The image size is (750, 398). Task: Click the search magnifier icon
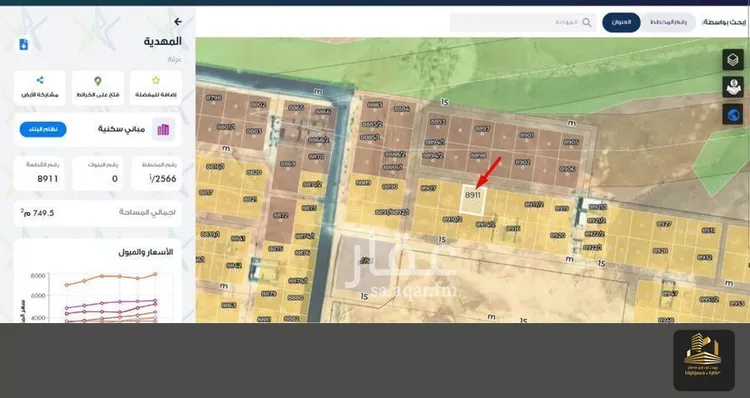(587, 22)
